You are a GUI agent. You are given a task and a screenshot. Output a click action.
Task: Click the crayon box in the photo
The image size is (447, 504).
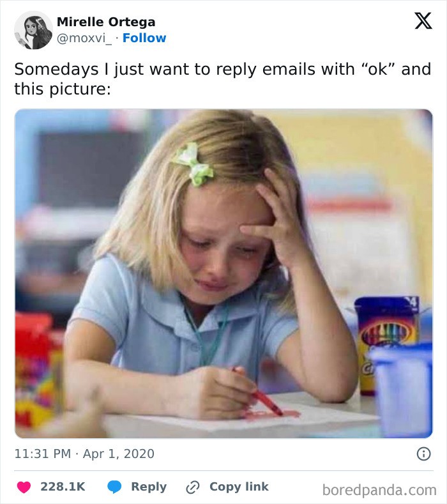pos(386,343)
